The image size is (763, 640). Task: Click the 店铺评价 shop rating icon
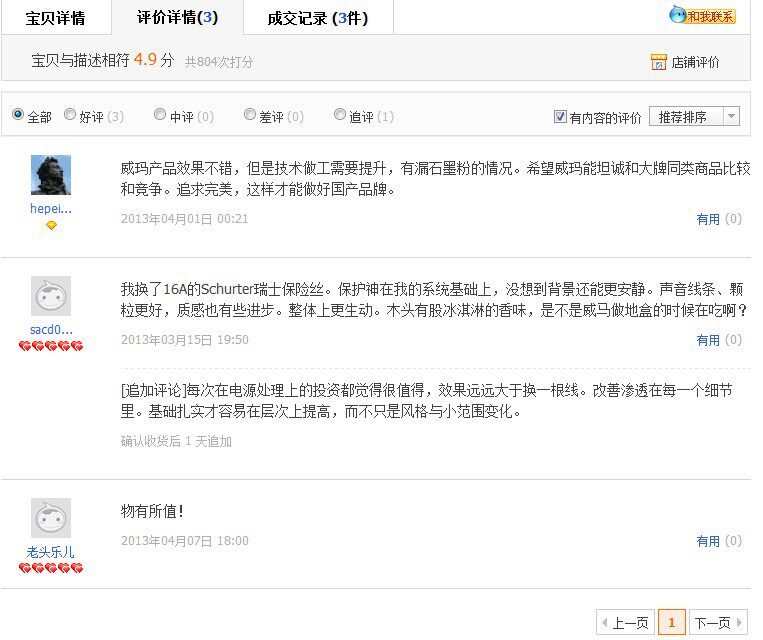pyautogui.click(x=658, y=62)
